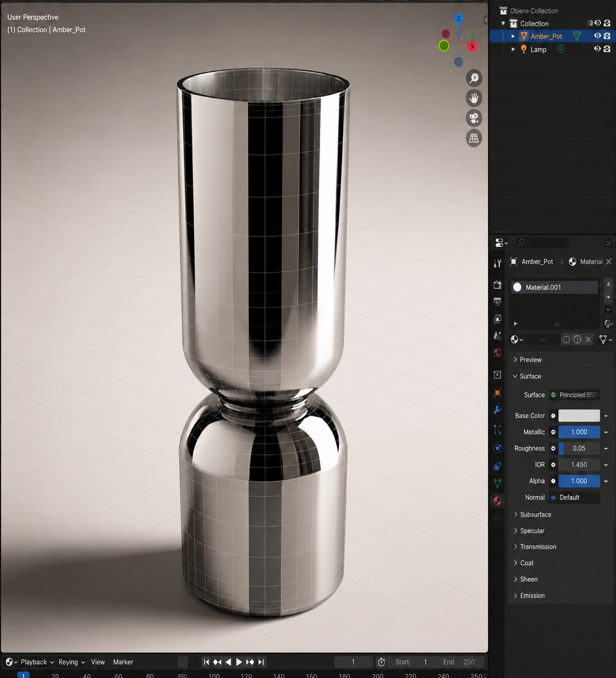Open the Render properties tab

pos(497,285)
